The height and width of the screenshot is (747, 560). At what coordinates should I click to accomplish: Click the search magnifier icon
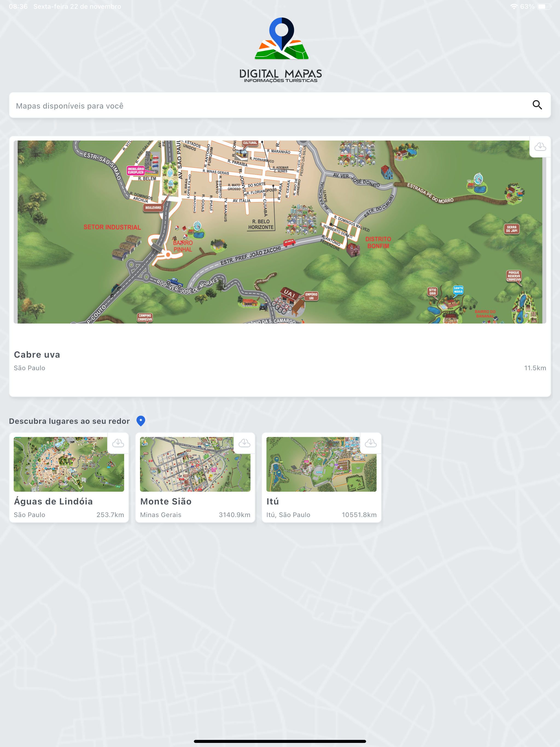click(537, 105)
